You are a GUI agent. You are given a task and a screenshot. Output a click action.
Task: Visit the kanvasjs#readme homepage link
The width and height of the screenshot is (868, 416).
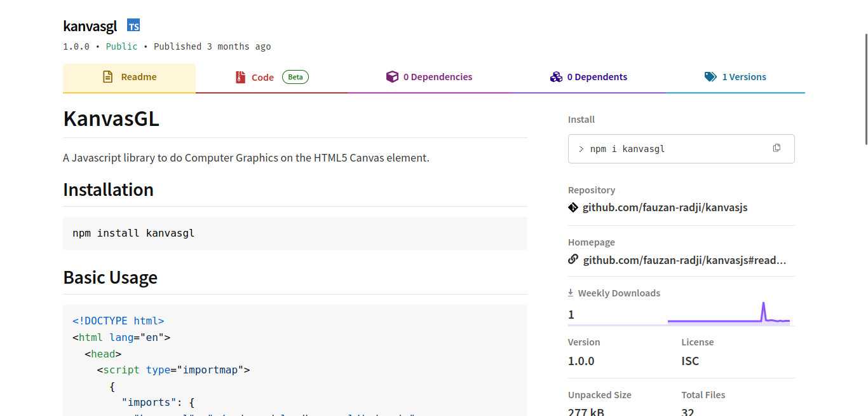click(684, 260)
